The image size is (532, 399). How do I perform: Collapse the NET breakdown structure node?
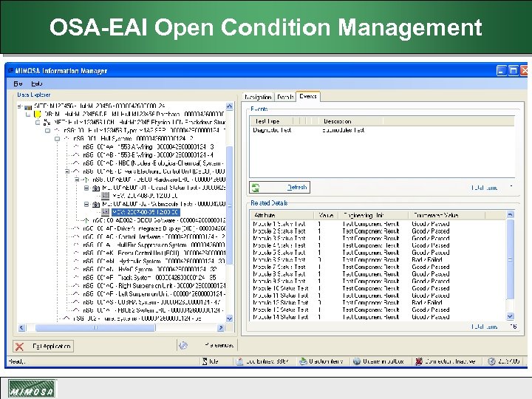38,123
